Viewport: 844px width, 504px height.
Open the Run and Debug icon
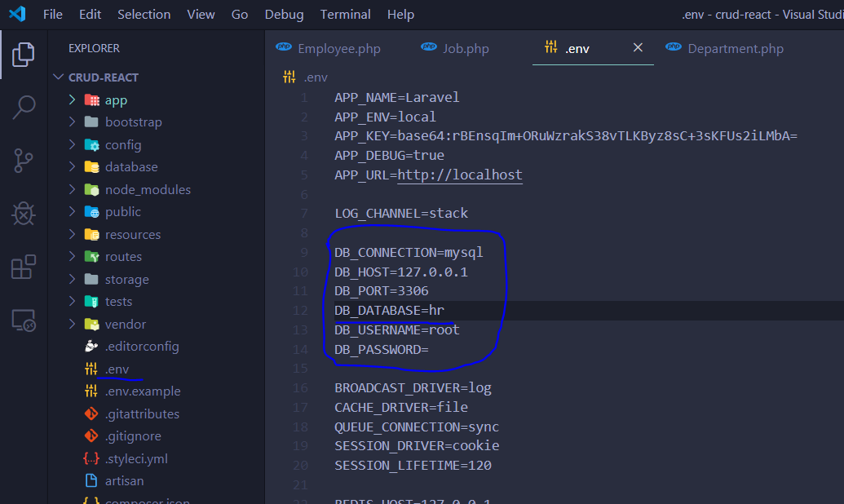[22, 214]
